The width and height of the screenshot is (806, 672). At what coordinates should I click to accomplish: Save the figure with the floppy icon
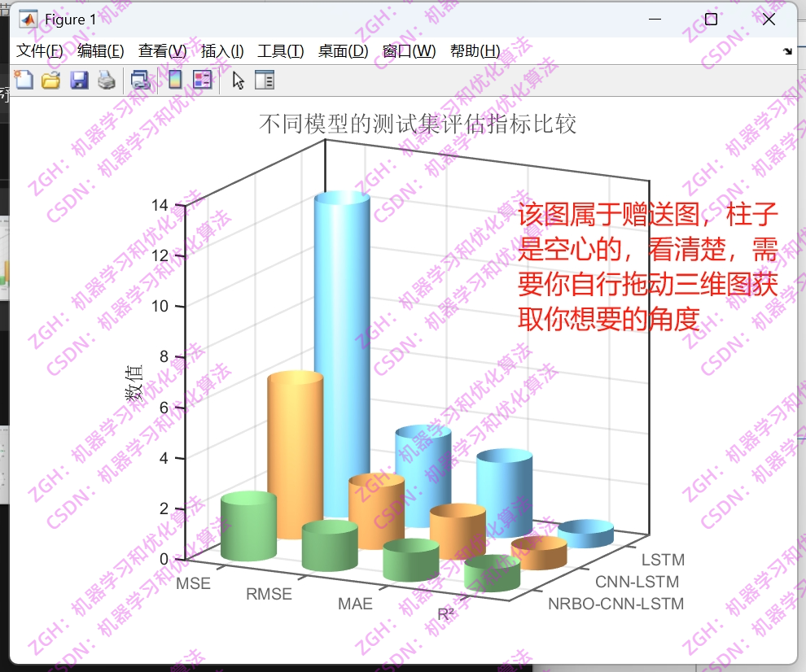(x=79, y=81)
